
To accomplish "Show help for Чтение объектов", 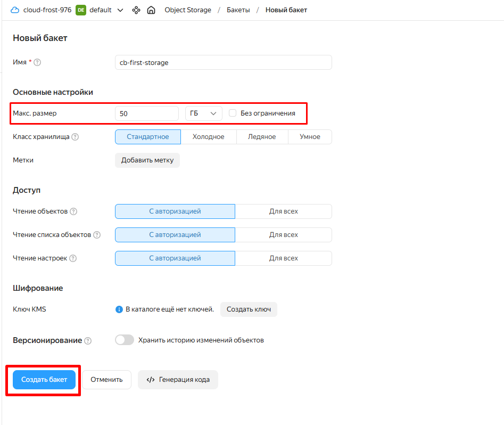I will [73, 211].
